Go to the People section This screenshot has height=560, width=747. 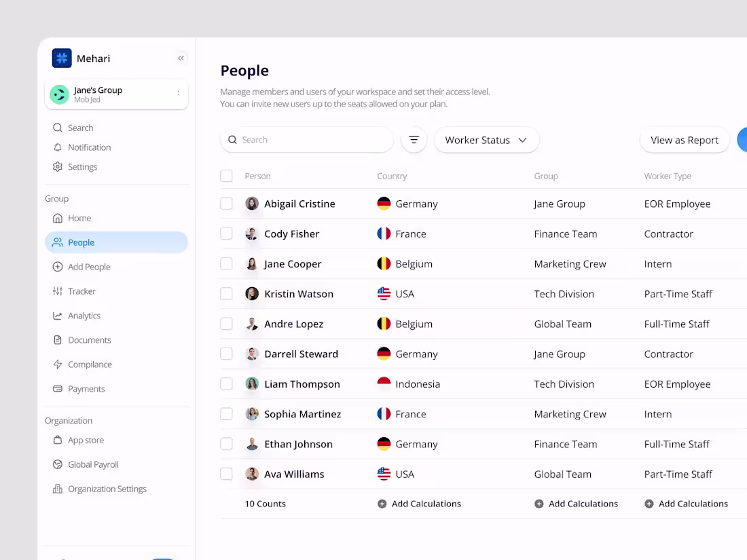81,242
